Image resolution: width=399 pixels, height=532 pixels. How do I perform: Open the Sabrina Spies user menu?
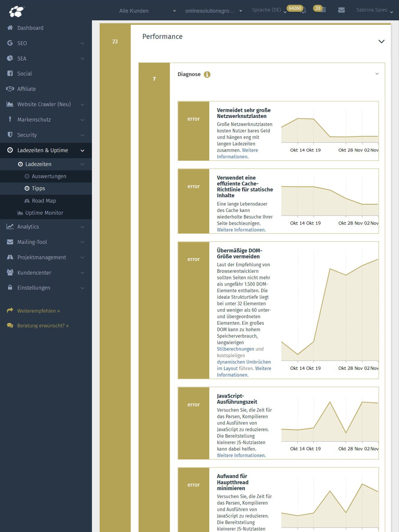point(375,10)
